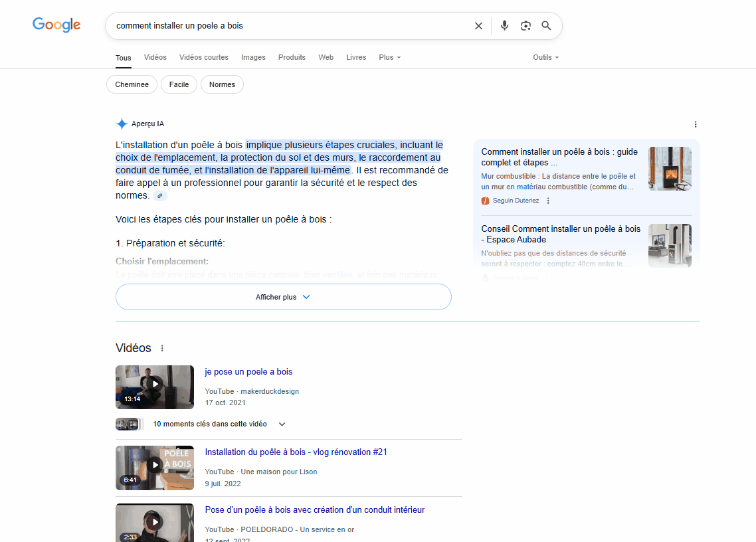Viewport: 756px width, 542px height.
Task: Click into the search input field
Action: click(x=286, y=26)
